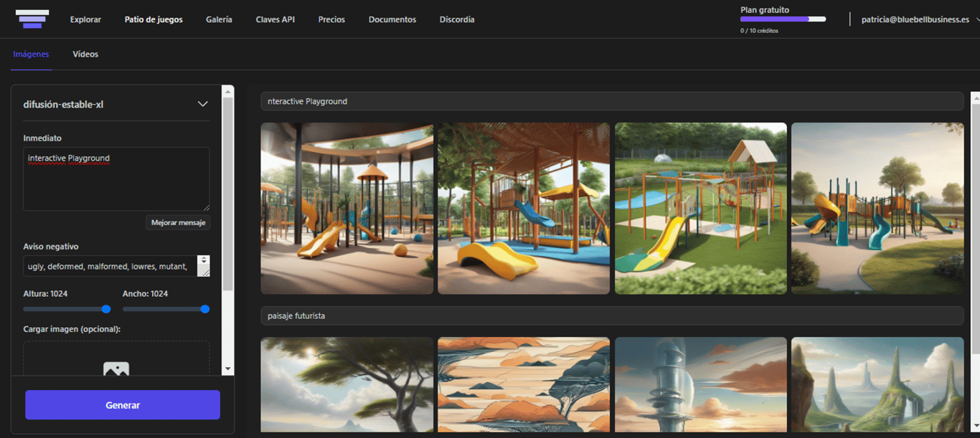This screenshot has height=438, width=980.
Task: Click the stacked-bars site logo
Action: click(32, 19)
